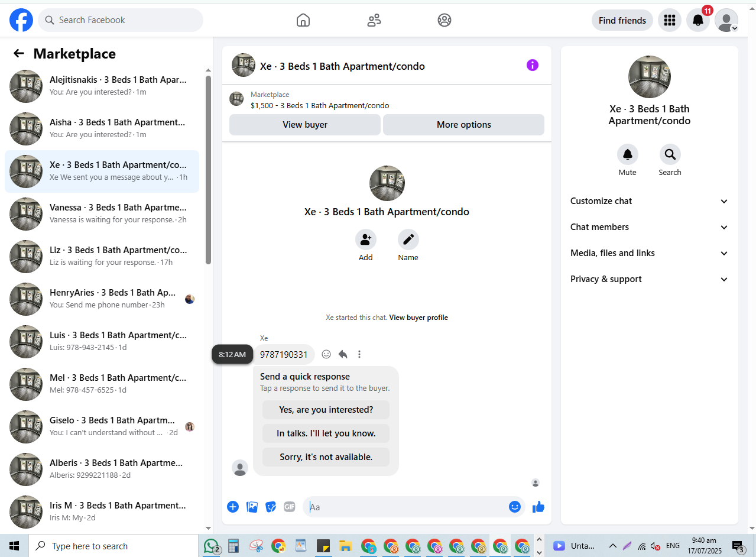Viewport: 756px width, 557px height.
Task: Go back from Marketplace with the arrow
Action: click(x=19, y=54)
